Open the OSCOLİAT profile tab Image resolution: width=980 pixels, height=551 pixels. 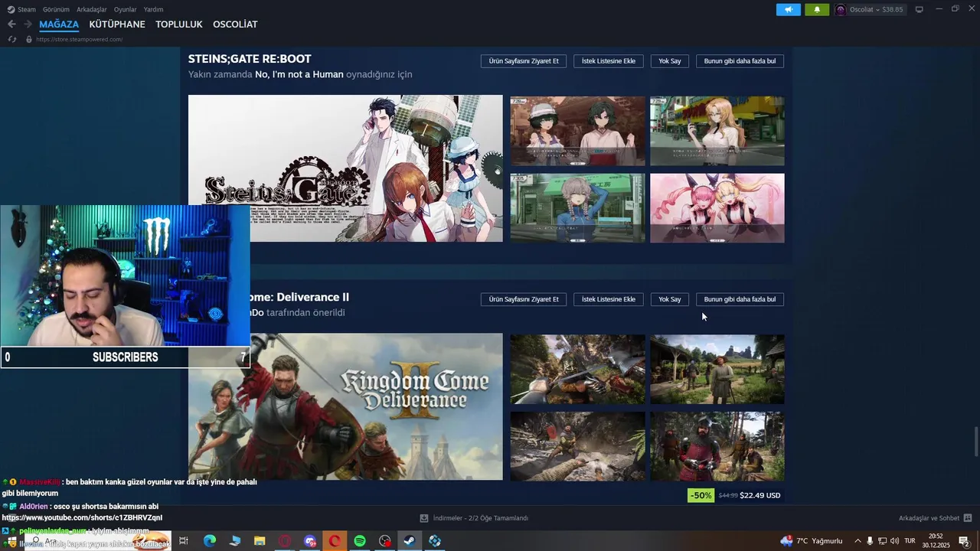[235, 24]
